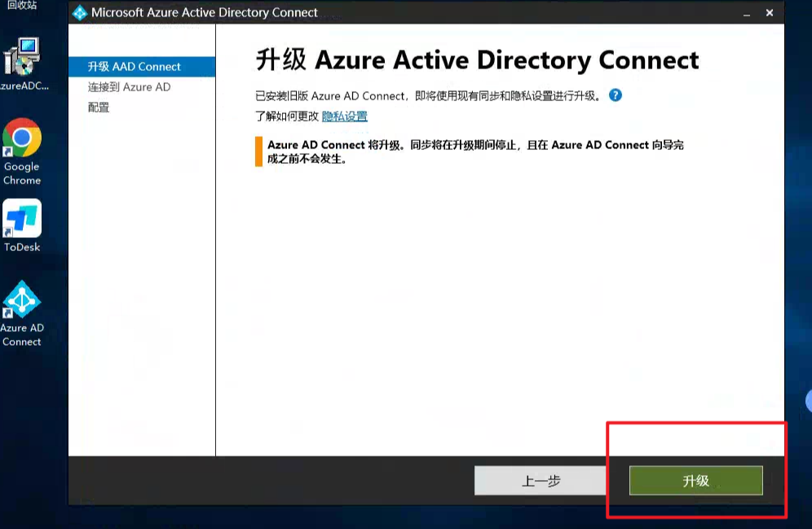812x529 pixels.
Task: Click the Microsoft Azure Active Directory Connect title text
Action: pyautogui.click(x=205, y=13)
